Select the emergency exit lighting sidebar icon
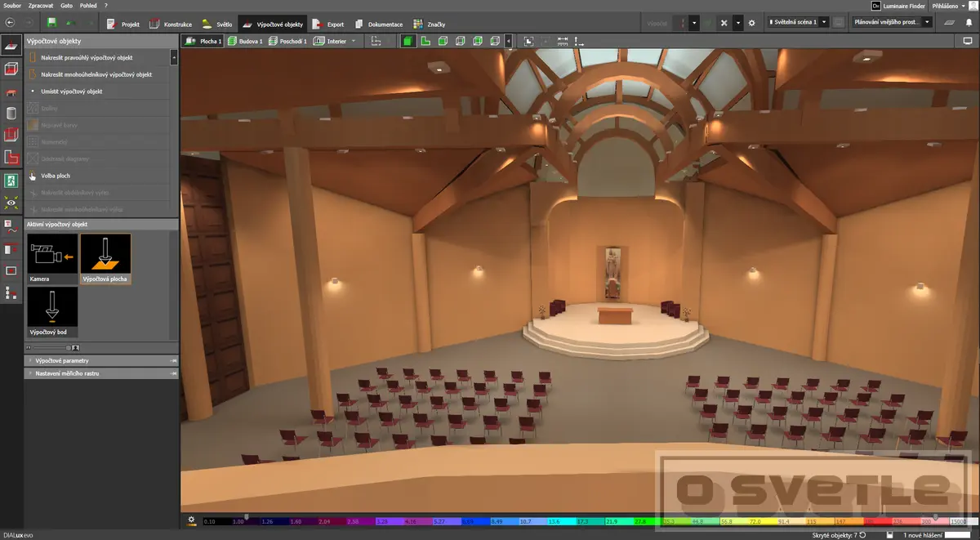 click(11, 180)
